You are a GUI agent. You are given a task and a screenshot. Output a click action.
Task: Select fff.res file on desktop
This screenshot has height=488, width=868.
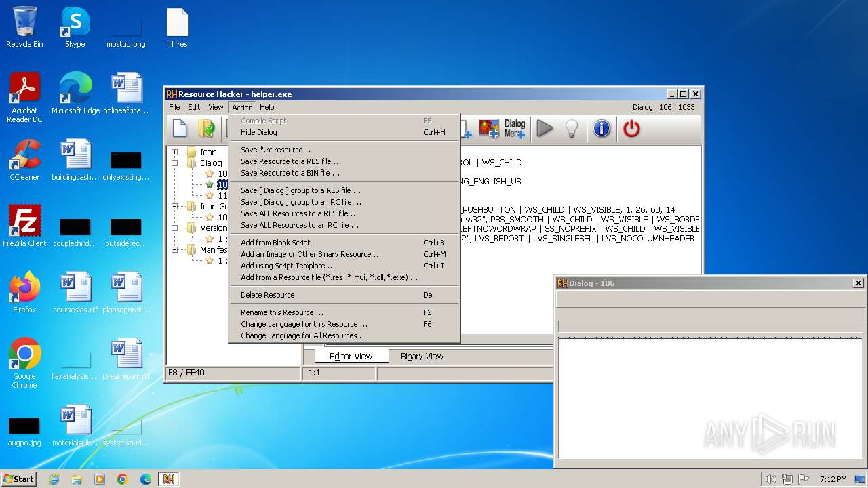pyautogui.click(x=177, y=28)
